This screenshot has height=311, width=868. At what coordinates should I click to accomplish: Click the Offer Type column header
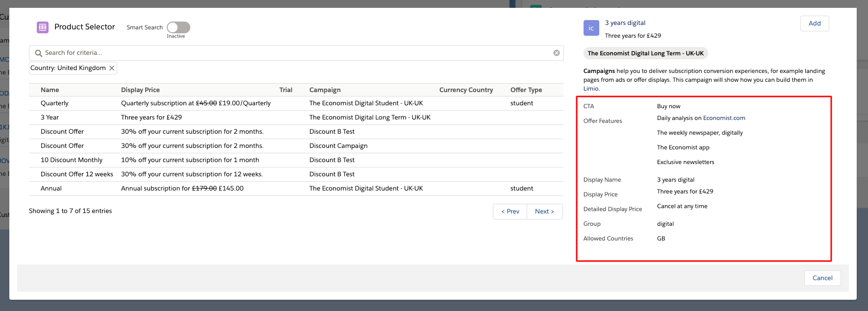[526, 90]
